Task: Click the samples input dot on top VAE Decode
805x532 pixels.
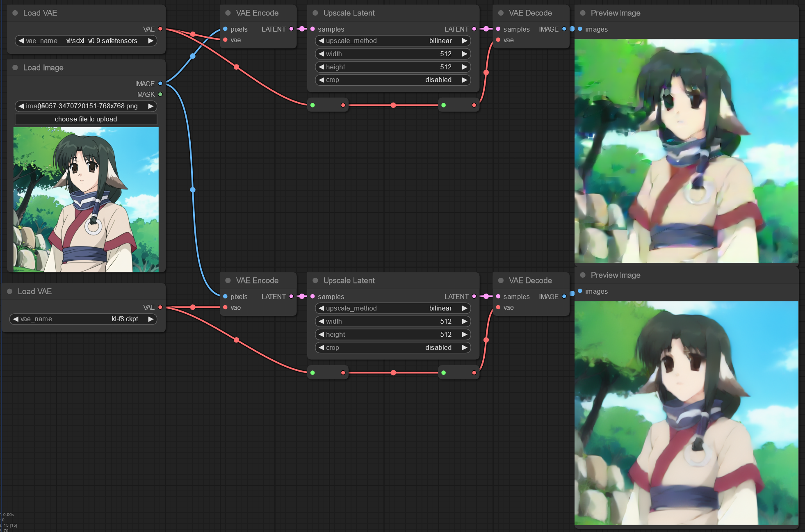Action: [x=497, y=29]
